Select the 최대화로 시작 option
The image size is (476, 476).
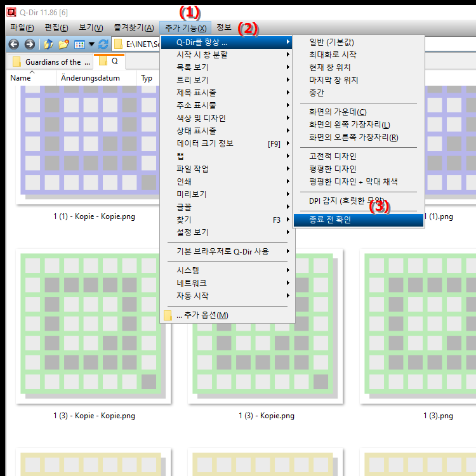click(x=358, y=55)
